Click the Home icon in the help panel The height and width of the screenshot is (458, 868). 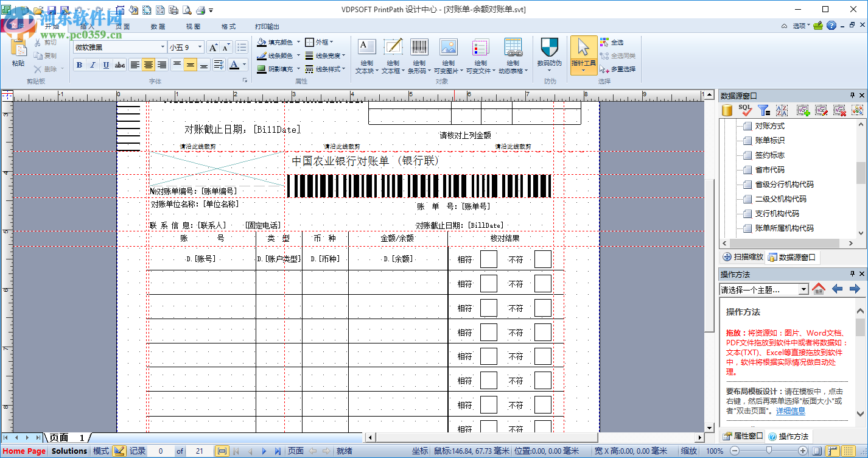coord(819,289)
